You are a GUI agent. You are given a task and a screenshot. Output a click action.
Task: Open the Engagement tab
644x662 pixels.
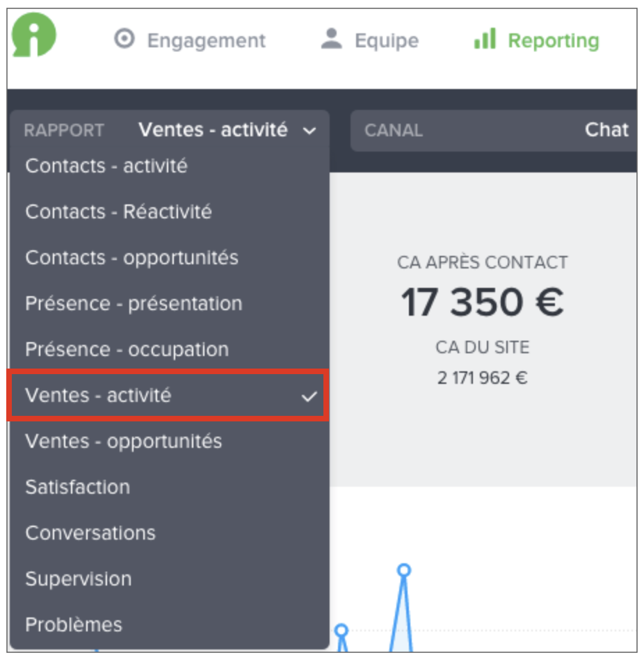coord(206,40)
